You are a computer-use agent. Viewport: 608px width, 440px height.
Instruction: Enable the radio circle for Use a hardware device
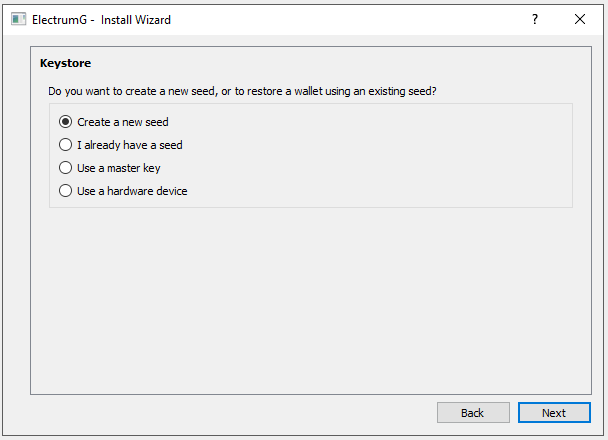tap(66, 191)
